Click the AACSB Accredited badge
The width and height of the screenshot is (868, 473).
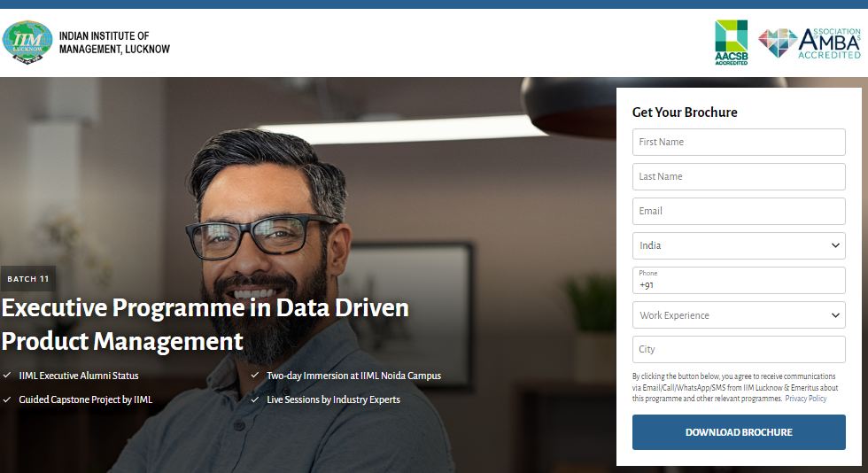pos(731,43)
